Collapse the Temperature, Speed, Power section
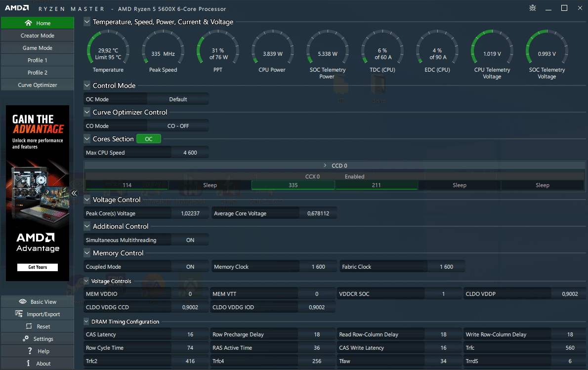 [x=87, y=22]
